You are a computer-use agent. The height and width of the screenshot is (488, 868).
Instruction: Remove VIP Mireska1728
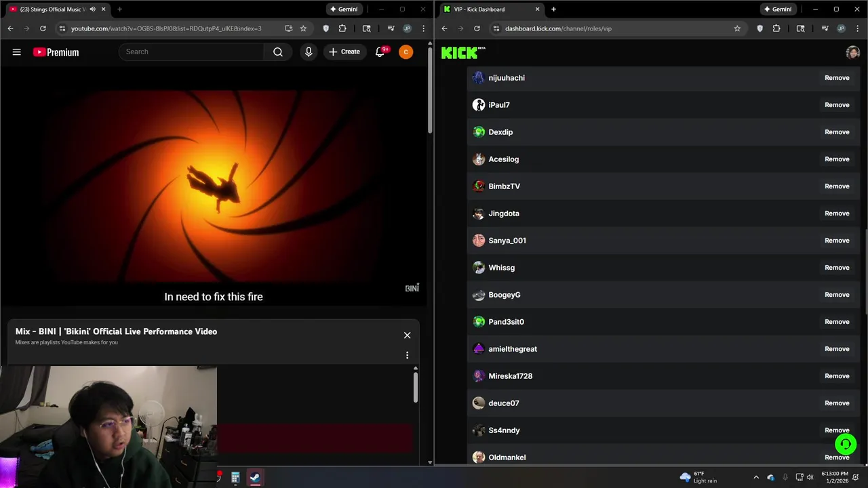pyautogui.click(x=837, y=376)
